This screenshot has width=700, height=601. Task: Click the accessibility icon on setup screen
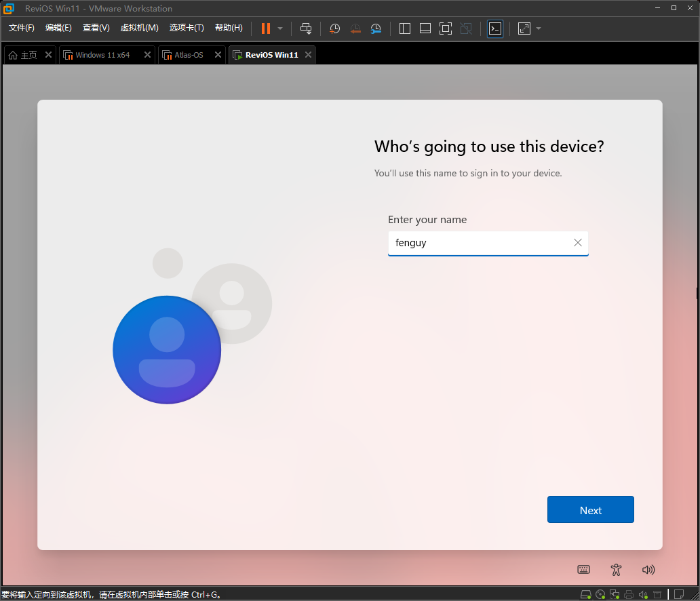[616, 570]
